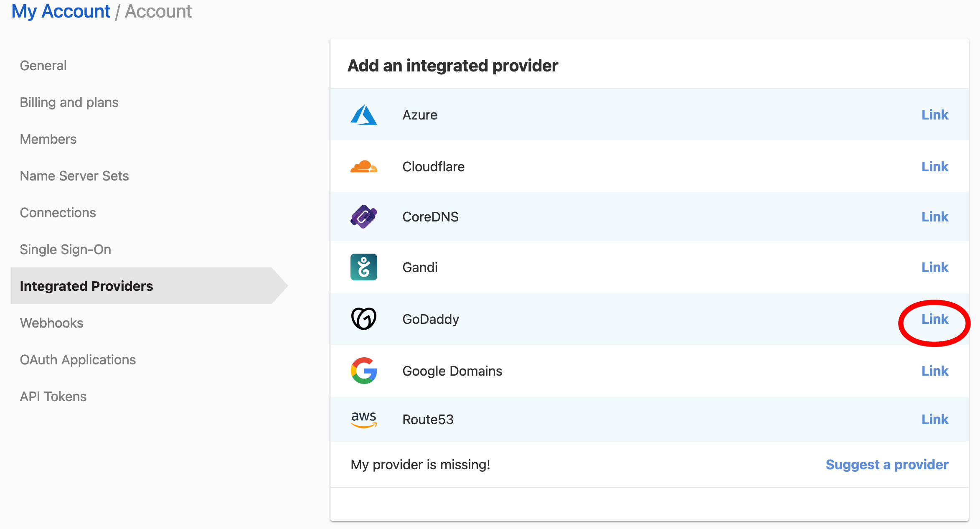Link the Azure provider
Viewport: 980px width, 529px height.
click(x=935, y=114)
